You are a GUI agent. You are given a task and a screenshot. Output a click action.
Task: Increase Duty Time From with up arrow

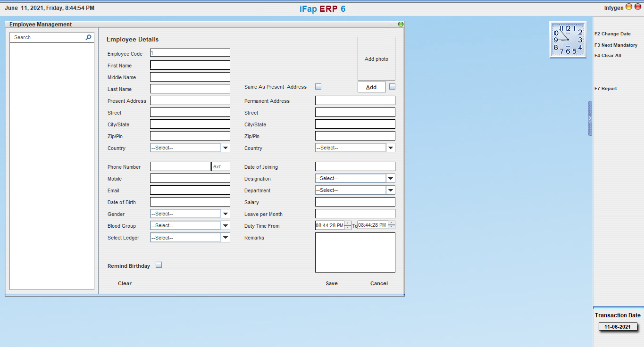[348, 223]
